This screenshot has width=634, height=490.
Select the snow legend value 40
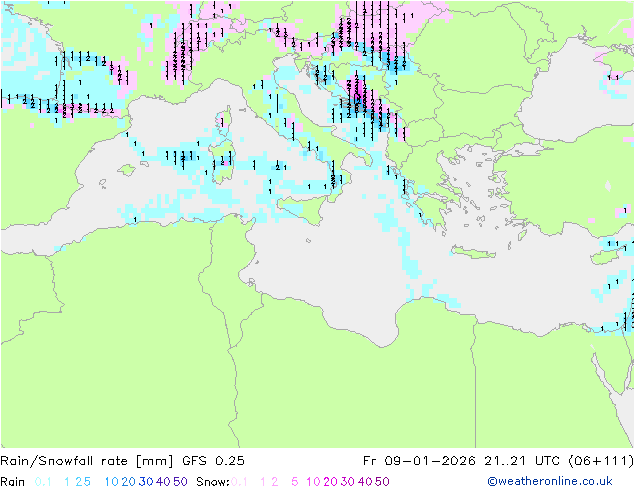(365, 482)
